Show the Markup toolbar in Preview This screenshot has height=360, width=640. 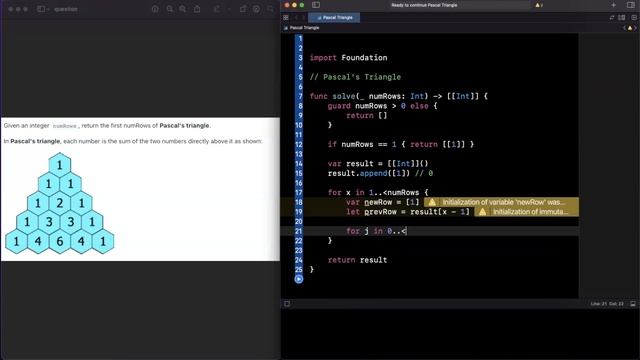click(x=256, y=9)
